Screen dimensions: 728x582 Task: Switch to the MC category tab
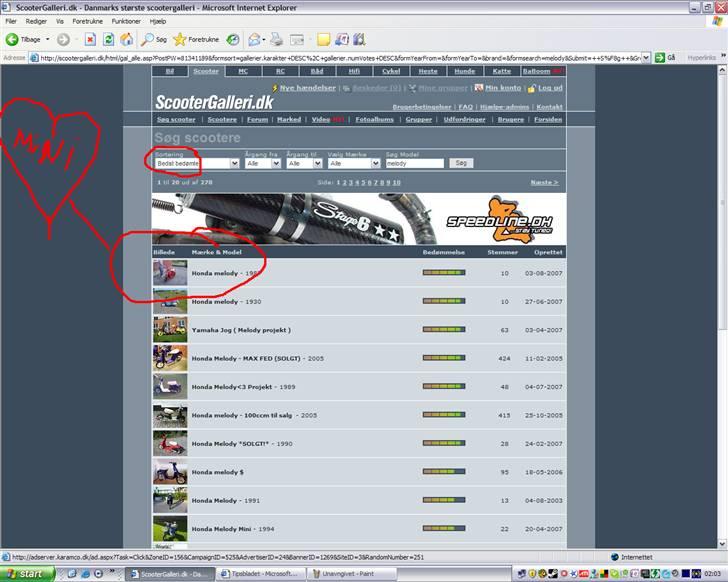242,72
